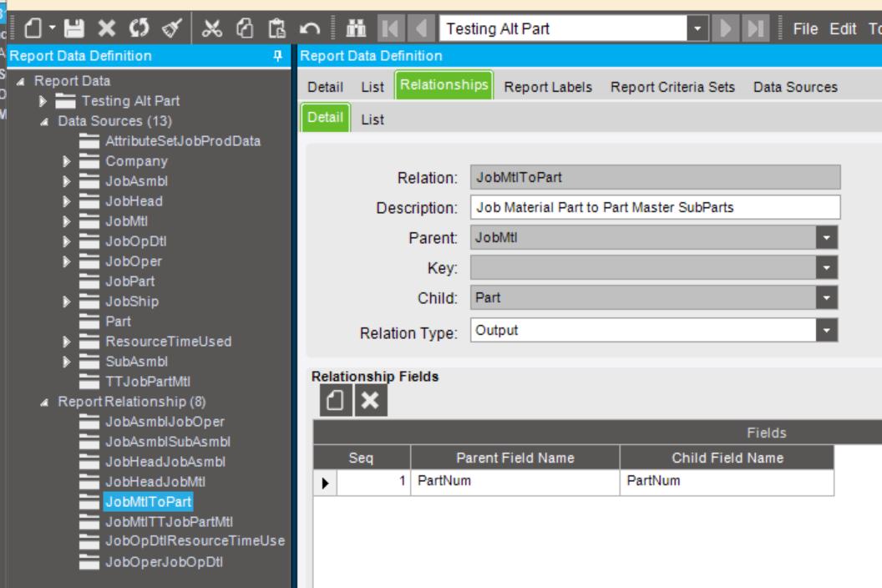
Task: Click the Child Field Name column header
Action: tap(727, 458)
